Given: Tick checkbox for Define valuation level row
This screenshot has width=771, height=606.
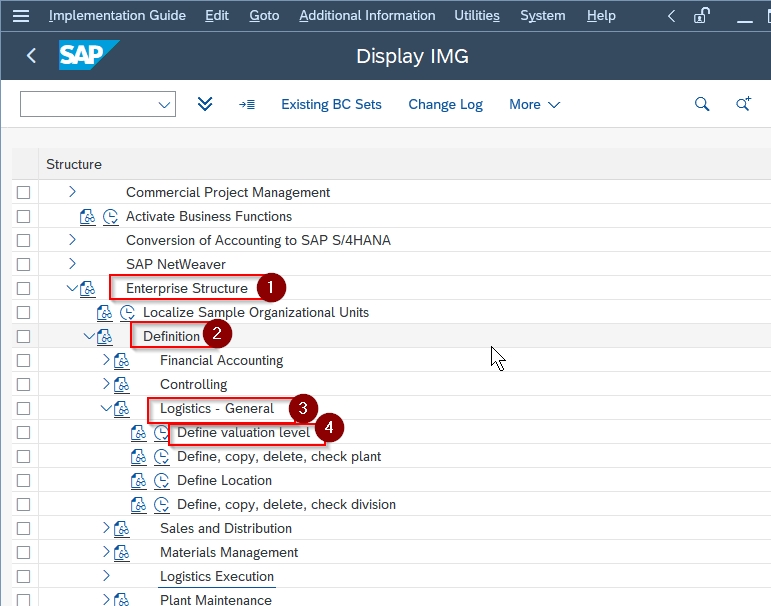Looking at the screenshot, I should 24,433.
